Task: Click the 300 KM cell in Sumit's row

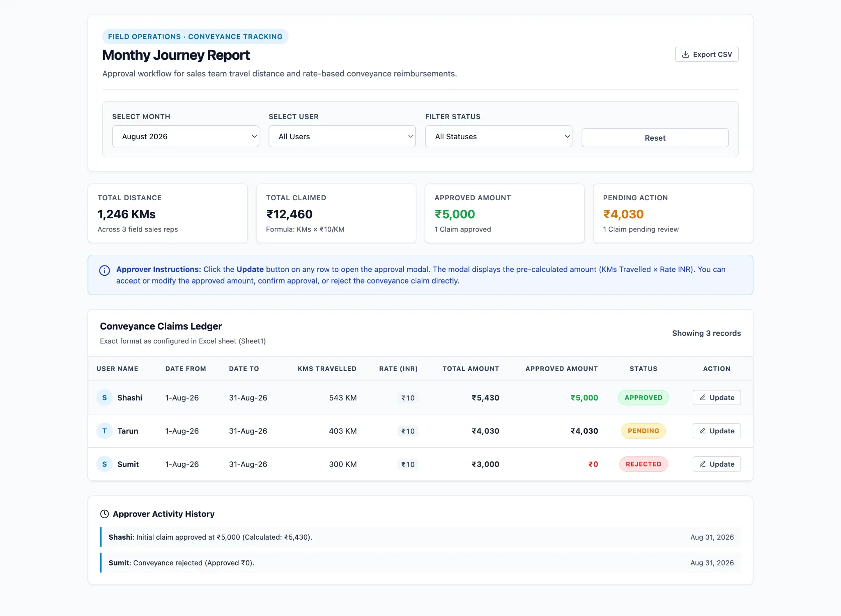Action: pyautogui.click(x=342, y=464)
